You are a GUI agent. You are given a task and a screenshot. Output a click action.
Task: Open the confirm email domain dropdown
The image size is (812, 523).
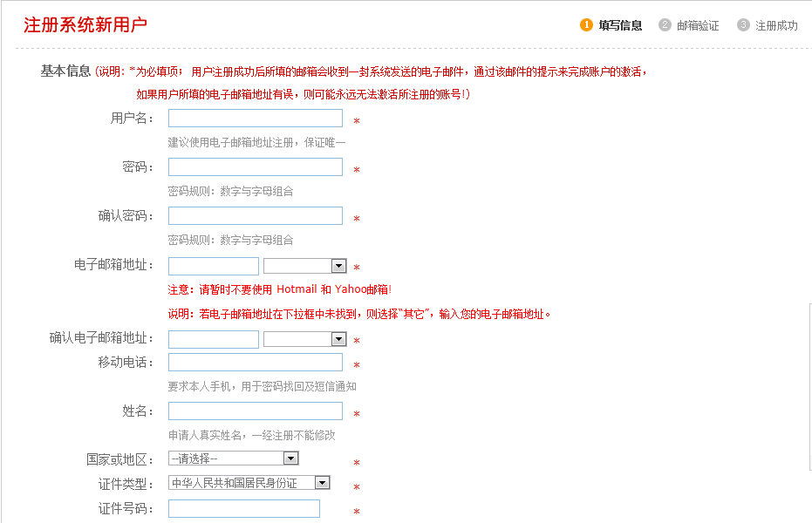[x=305, y=339]
